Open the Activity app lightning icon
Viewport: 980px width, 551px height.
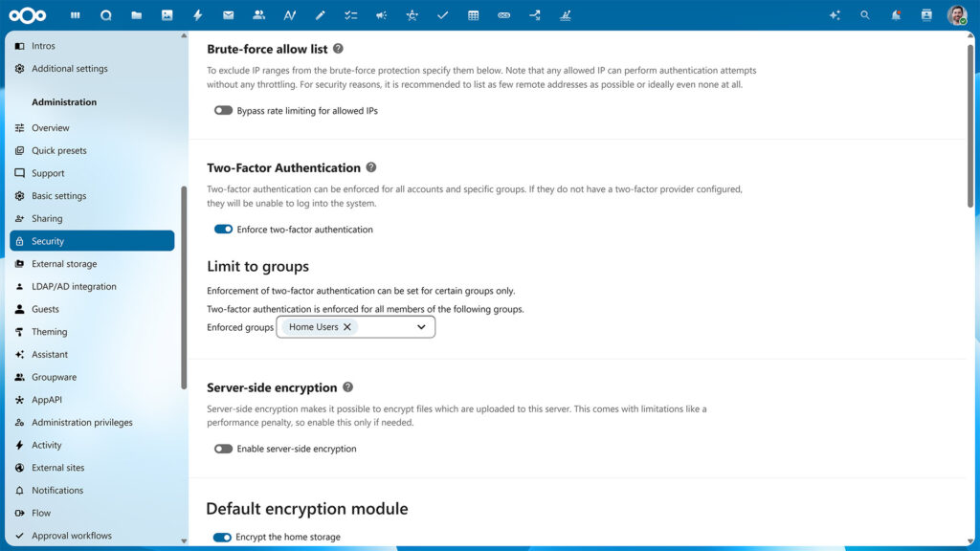point(198,14)
